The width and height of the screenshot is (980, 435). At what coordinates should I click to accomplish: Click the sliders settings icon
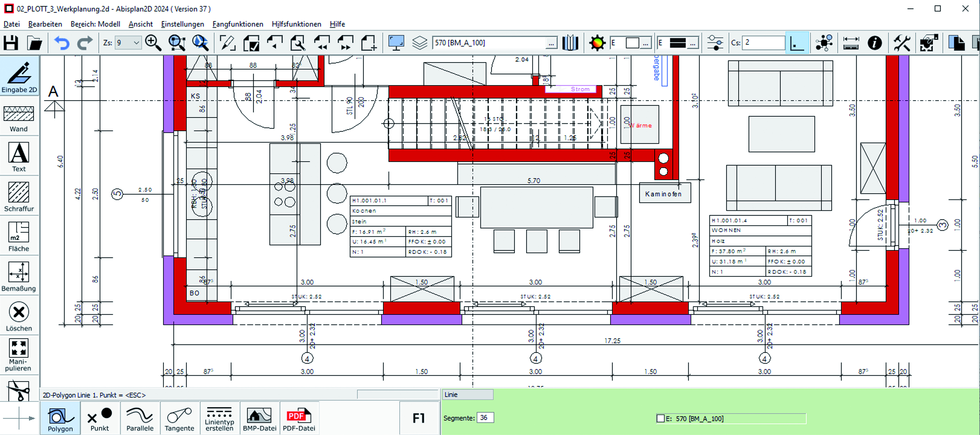(x=715, y=43)
